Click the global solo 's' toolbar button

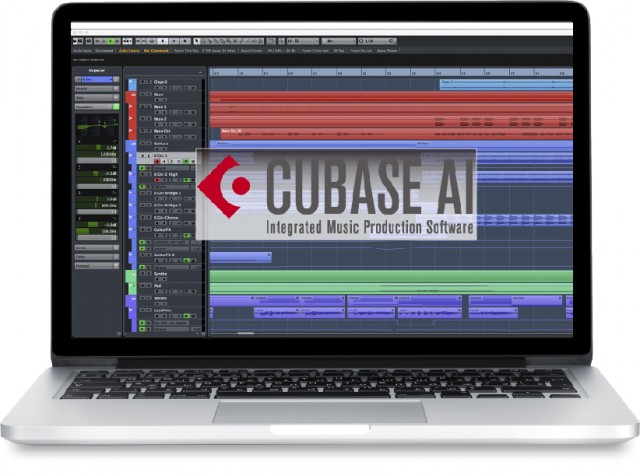pyautogui.click(x=104, y=41)
